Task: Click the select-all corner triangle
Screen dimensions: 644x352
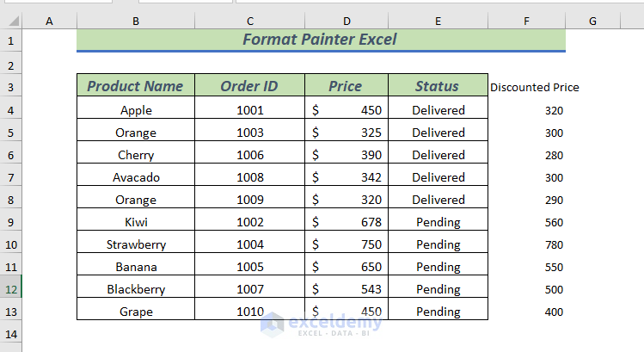Action: [x=10, y=21]
